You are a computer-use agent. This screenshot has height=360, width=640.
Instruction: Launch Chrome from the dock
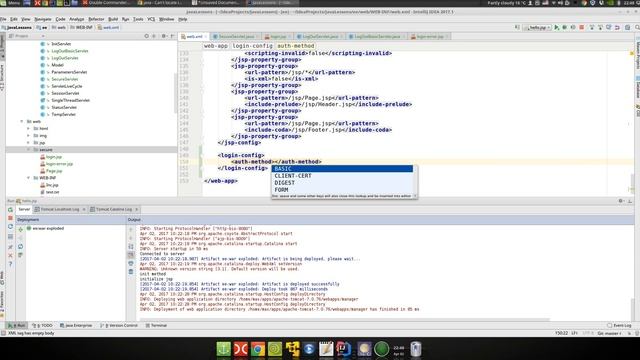(258, 349)
